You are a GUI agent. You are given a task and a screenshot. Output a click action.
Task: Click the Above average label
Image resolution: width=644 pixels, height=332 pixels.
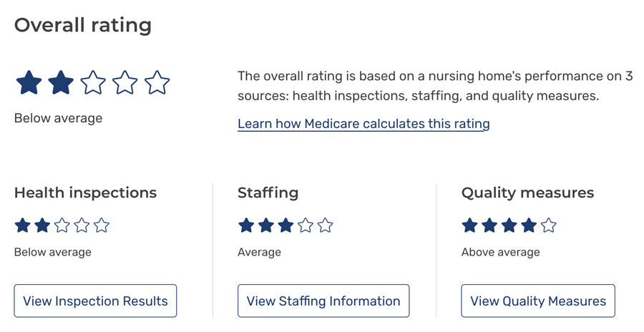(500, 252)
